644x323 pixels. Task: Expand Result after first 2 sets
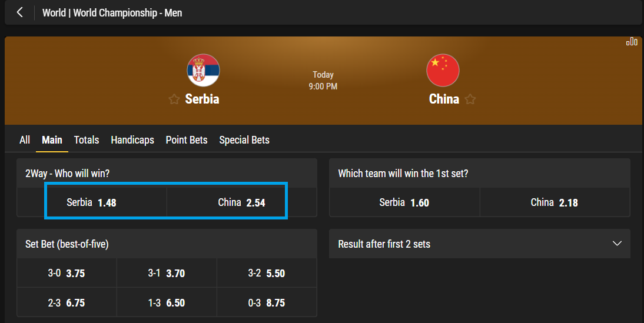(617, 244)
